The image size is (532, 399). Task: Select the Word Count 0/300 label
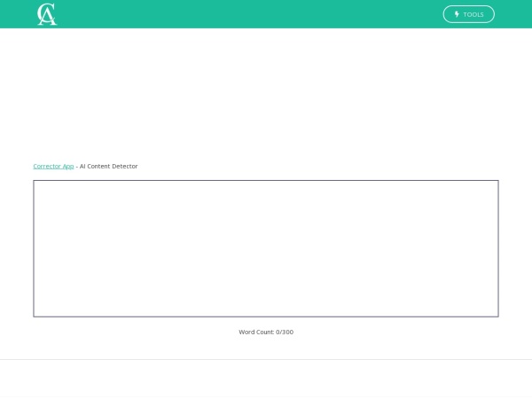point(265,332)
